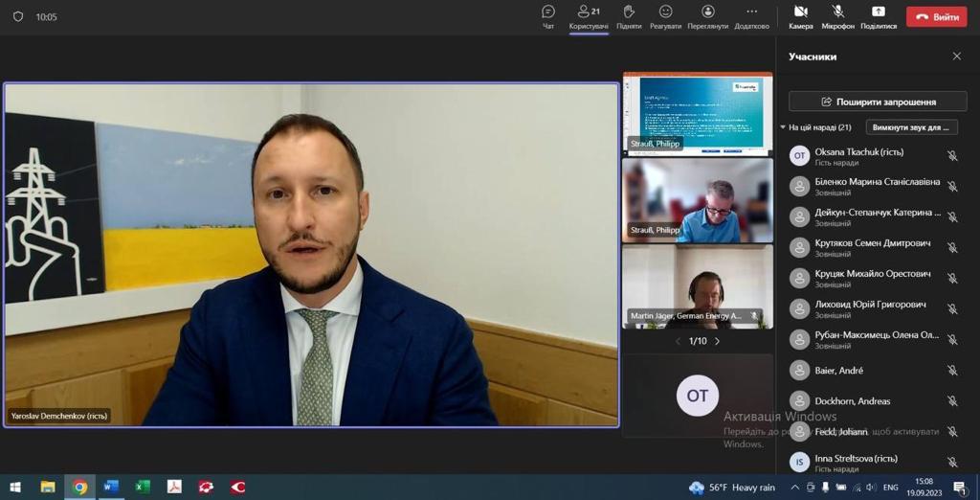The height and width of the screenshot is (500, 980).
Task: Click 'Вимкнути звук для ...' mute all button
Action: [911, 127]
